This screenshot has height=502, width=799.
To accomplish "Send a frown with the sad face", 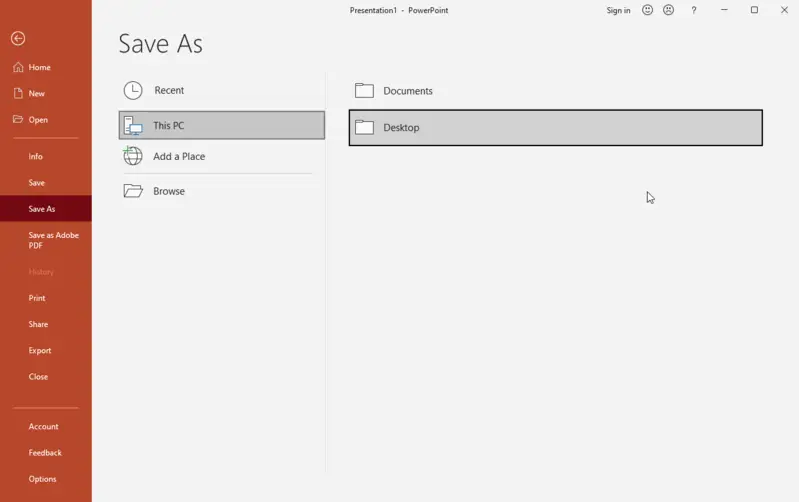I will 669,10.
